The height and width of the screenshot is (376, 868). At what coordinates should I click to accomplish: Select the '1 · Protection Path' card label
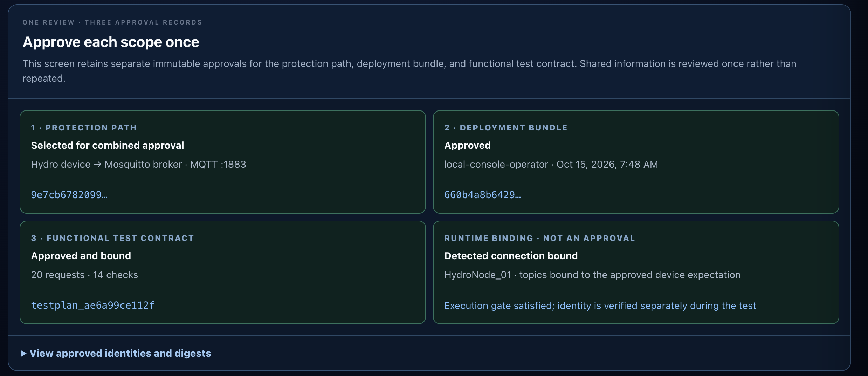pos(84,128)
